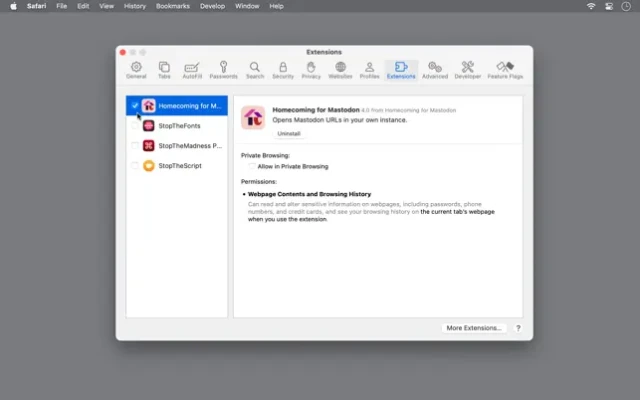This screenshot has height=400, width=640.
Task: Click the Uninstall button
Action: [260, 133]
